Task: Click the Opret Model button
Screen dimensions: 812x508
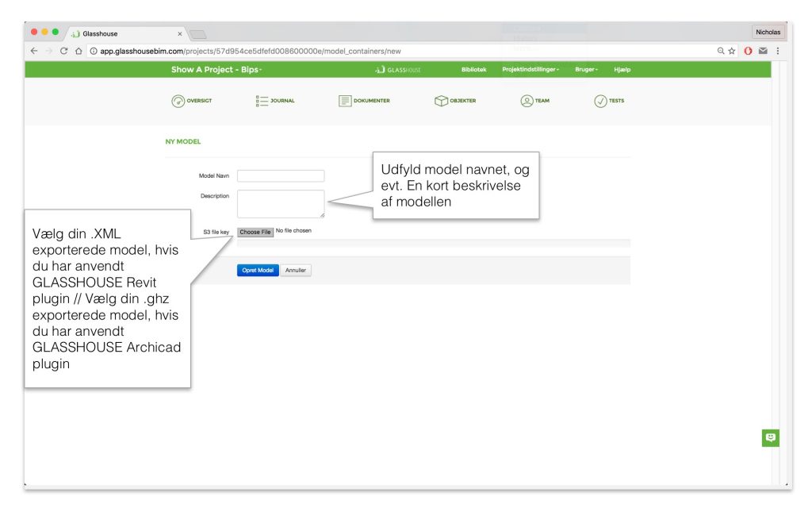Action: coord(258,270)
